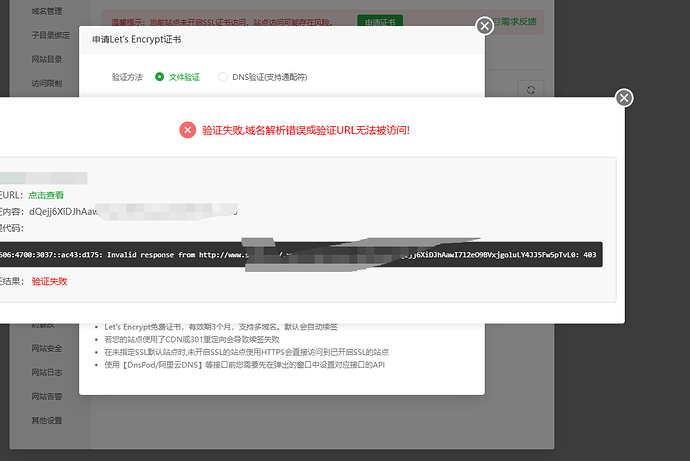Open 网站安全 in the sidebar
690x461 pixels.
click(x=47, y=348)
